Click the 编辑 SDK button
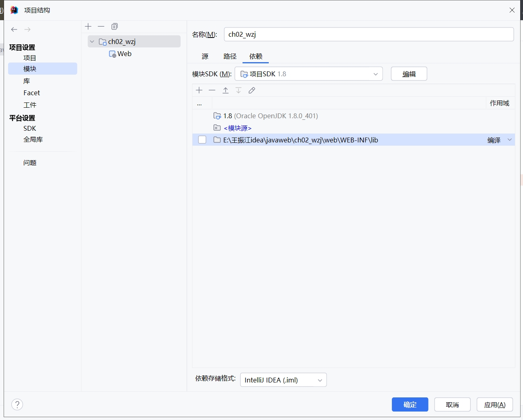This screenshot has height=420, width=523. 409,74
